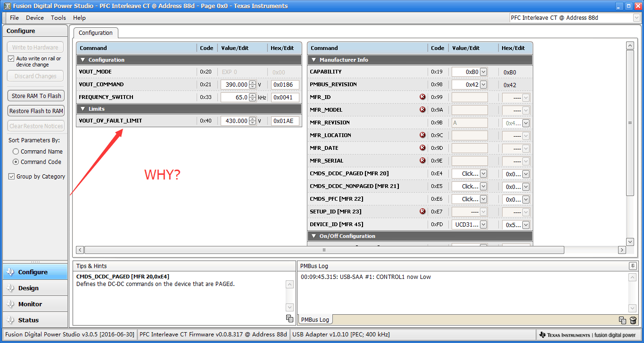Open the Design section in the sidebar
The height and width of the screenshot is (343, 644).
(35, 288)
